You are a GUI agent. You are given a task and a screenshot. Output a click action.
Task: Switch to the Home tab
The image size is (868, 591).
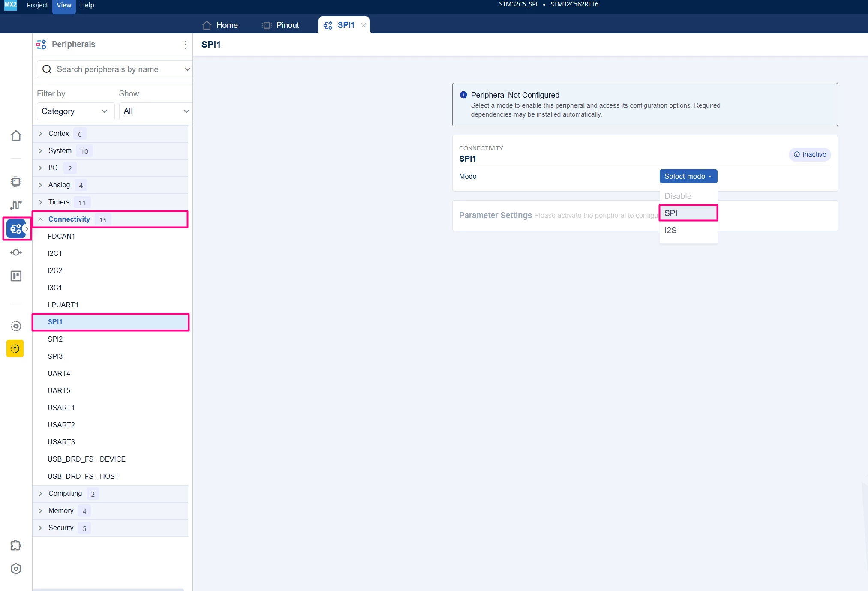[220, 25]
